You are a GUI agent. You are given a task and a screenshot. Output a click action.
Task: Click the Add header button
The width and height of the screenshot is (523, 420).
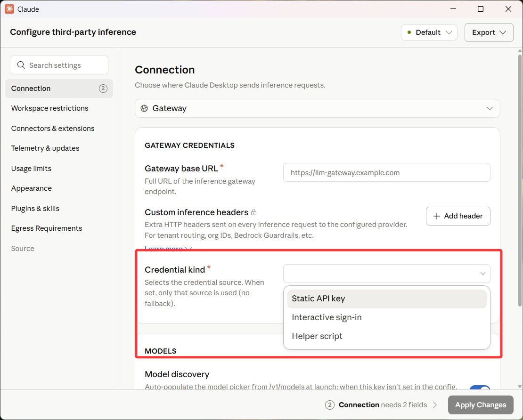(x=458, y=216)
